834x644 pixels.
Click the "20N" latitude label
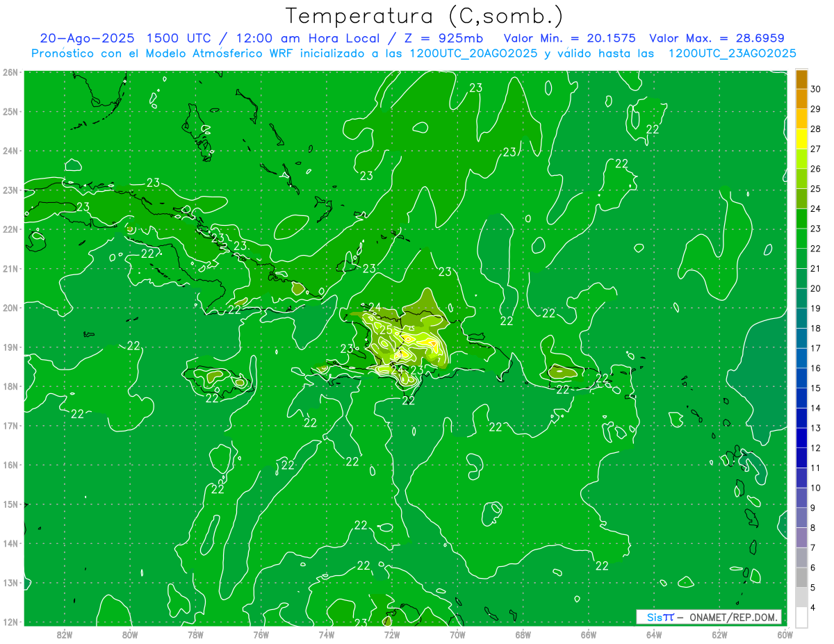point(10,308)
